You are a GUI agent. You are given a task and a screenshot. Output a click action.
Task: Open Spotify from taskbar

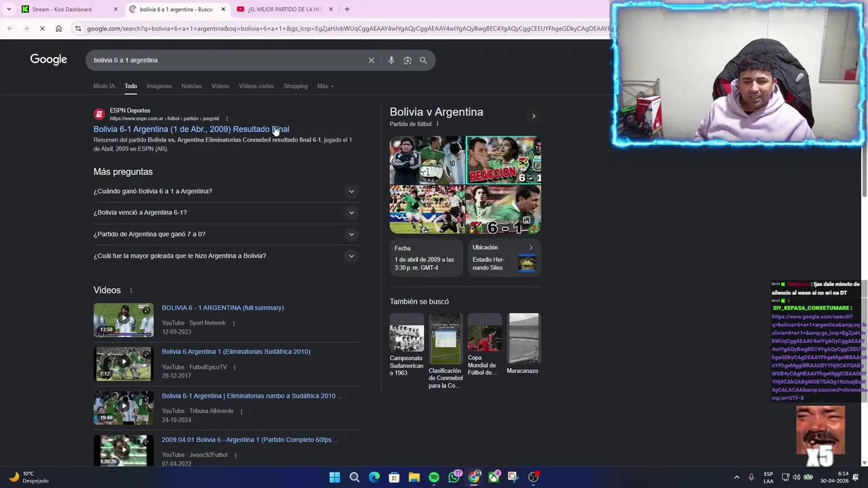(x=434, y=477)
